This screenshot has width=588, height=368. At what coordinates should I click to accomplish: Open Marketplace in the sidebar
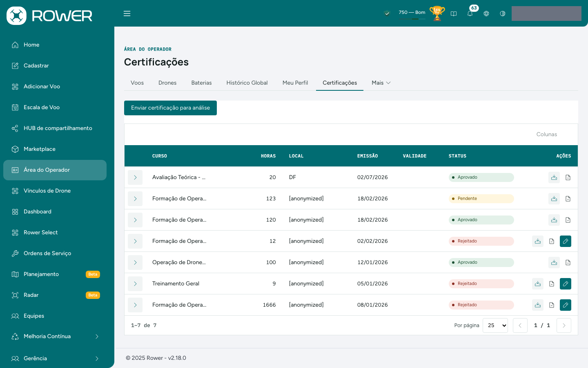click(55, 149)
